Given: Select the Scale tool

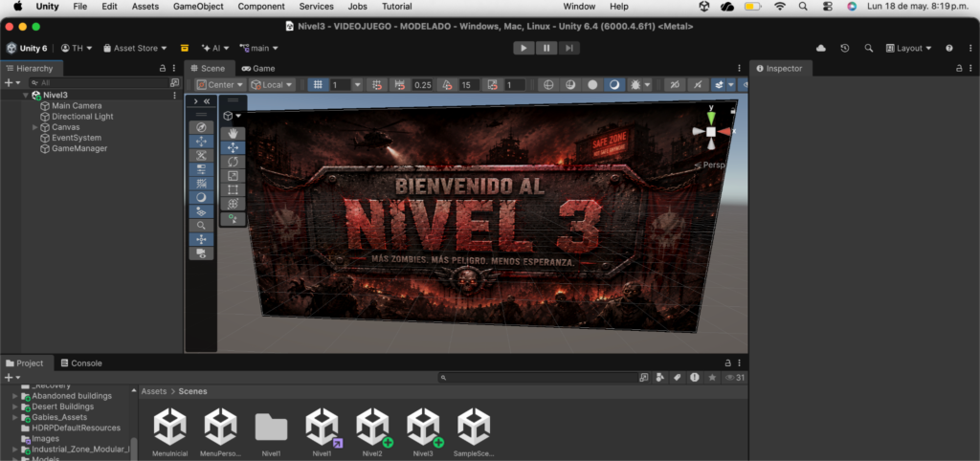Looking at the screenshot, I should click(x=234, y=176).
